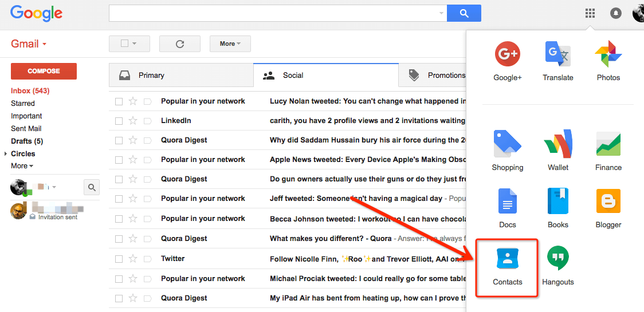Open Books from apps menu
This screenshot has height=312, width=644.
557,208
